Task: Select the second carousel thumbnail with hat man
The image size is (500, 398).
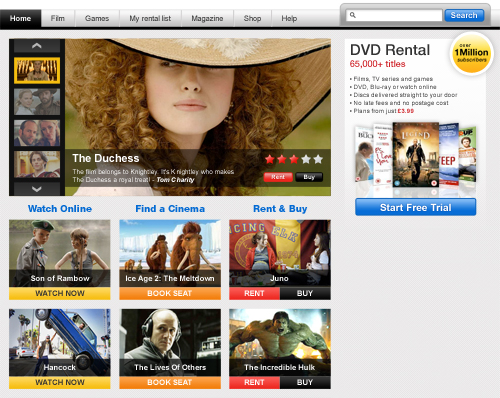Action: pos(37,102)
